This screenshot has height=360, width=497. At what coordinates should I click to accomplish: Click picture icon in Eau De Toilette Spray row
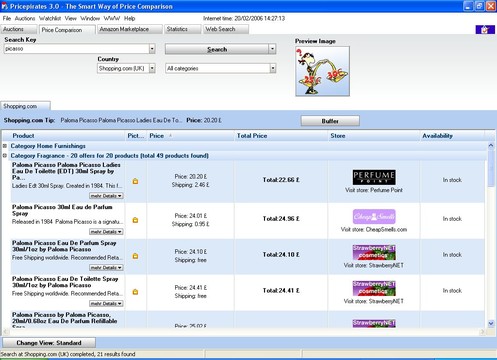[135, 292]
